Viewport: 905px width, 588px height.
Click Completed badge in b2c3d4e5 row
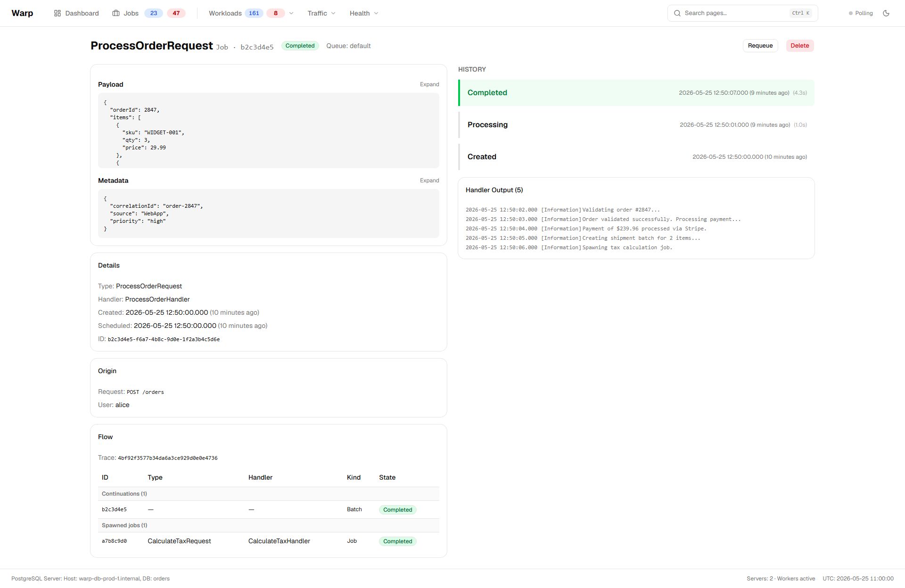point(397,510)
